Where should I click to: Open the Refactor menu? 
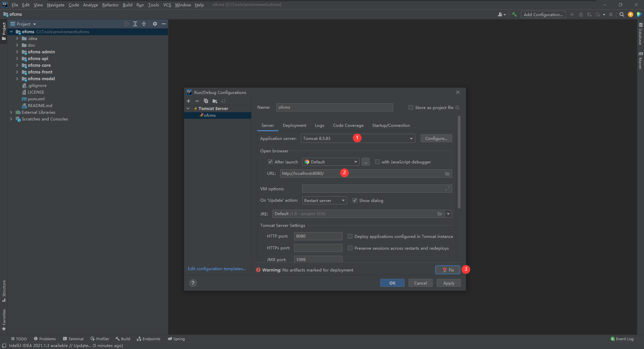tap(110, 5)
